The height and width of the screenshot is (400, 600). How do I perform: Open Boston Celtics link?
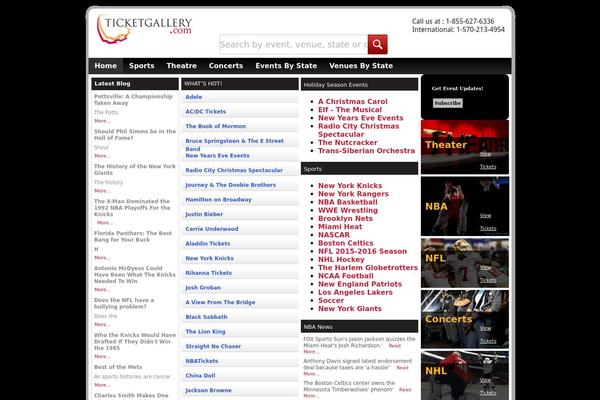pyautogui.click(x=346, y=243)
